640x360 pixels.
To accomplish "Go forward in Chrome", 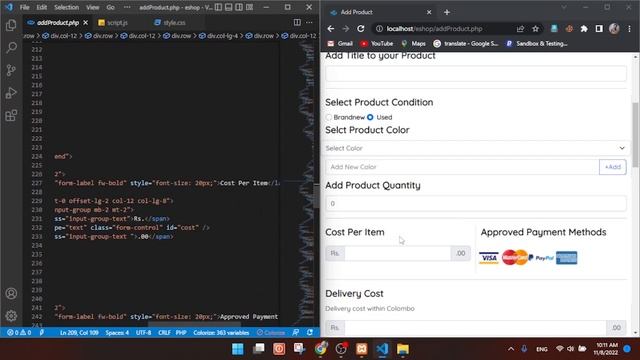I will [346, 29].
